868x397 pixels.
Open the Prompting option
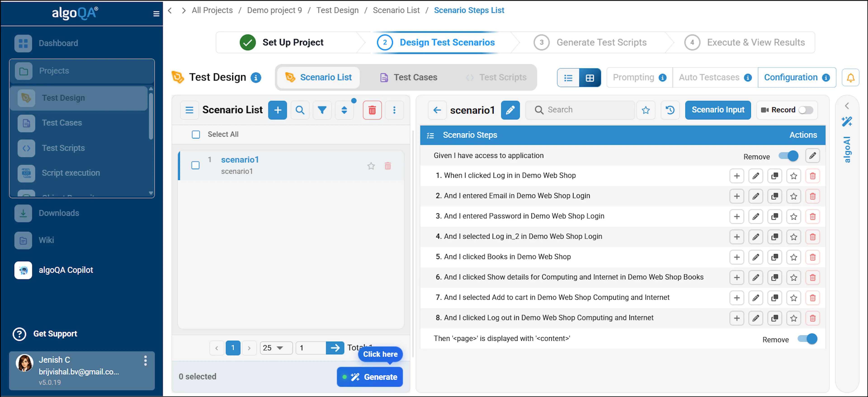coord(639,78)
